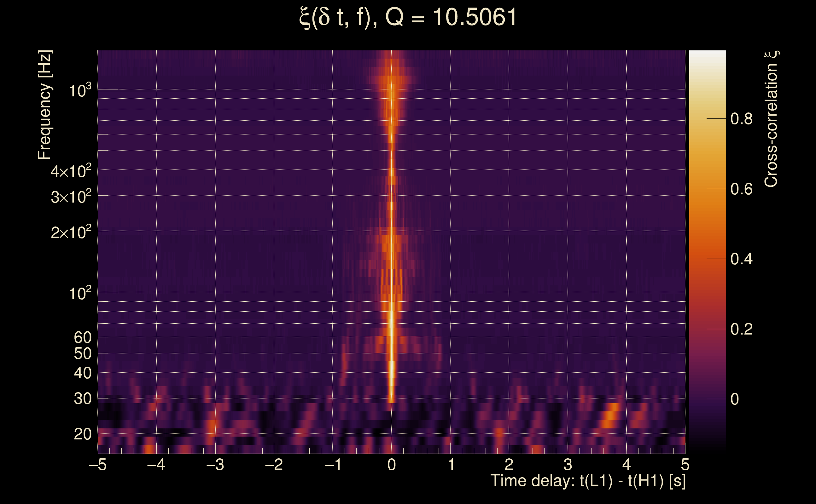This screenshot has height=504, width=816.
Task: Click the 20 Hz y-axis tick label
Action: [82, 434]
